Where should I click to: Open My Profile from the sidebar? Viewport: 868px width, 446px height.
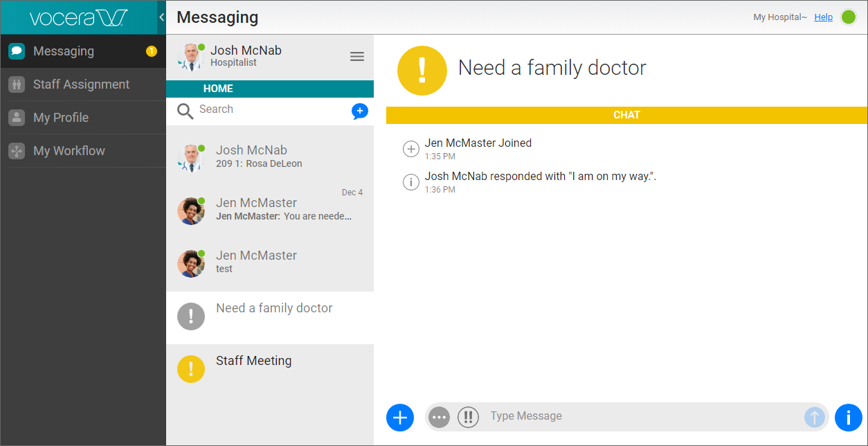click(x=17, y=118)
